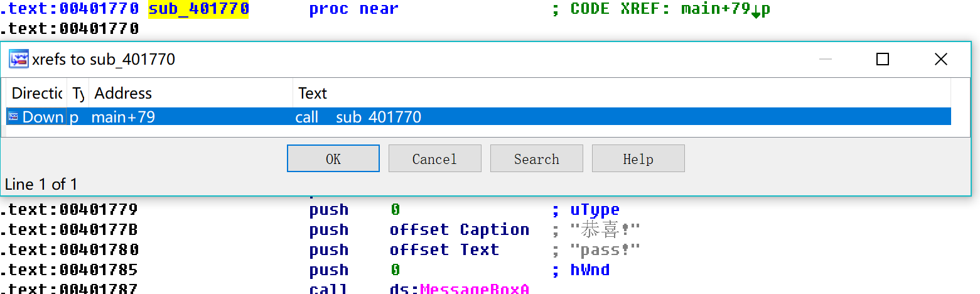
Task: Click address .text:00401779 line
Action: pyautogui.click(x=69, y=209)
